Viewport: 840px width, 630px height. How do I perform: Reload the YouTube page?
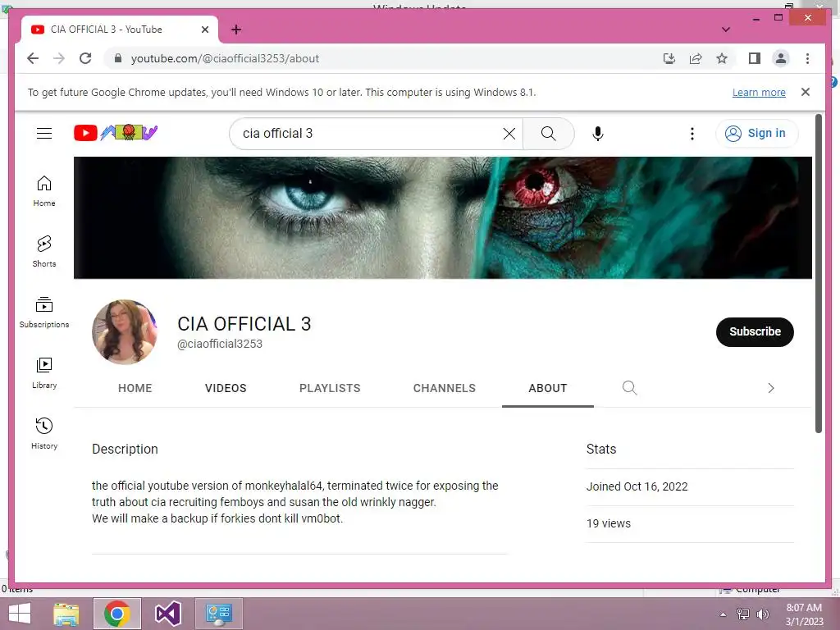tap(85, 58)
